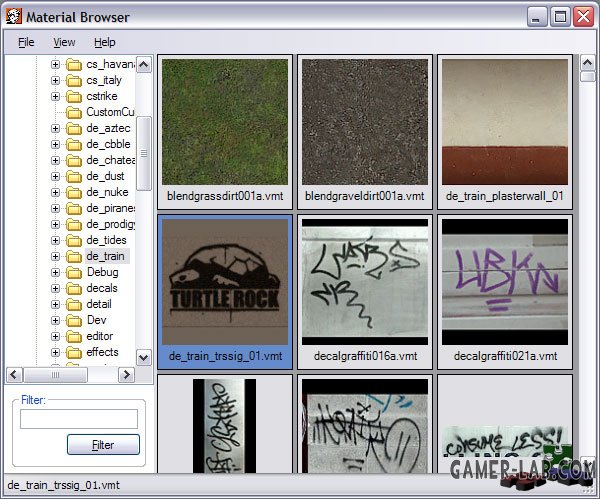Click the folder tree scroll right arrow

126,375
